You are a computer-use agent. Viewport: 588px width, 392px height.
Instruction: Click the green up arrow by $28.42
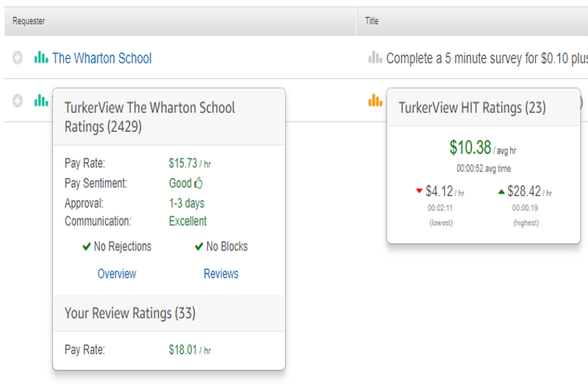[501, 191]
